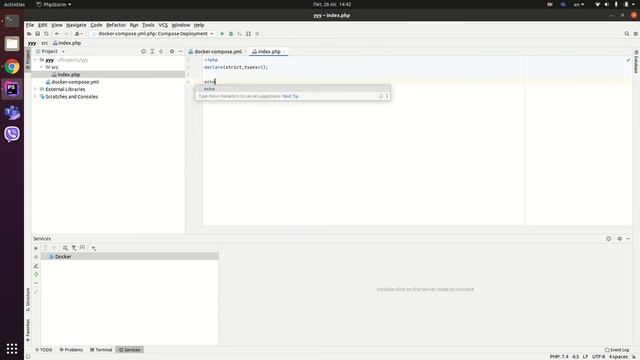Image resolution: width=640 pixels, height=360 pixels.
Task: Click the Open folder toolbar icon
Action: pyautogui.click(x=29, y=34)
